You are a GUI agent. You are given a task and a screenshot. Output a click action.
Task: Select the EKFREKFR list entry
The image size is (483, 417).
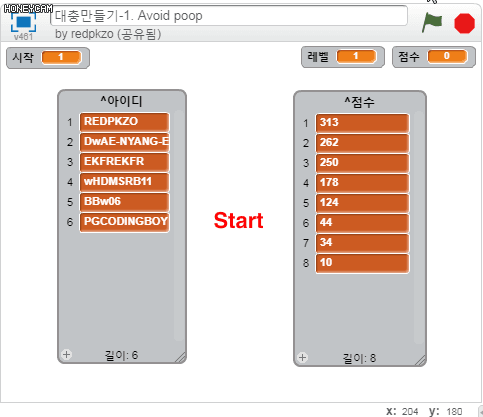pos(124,162)
